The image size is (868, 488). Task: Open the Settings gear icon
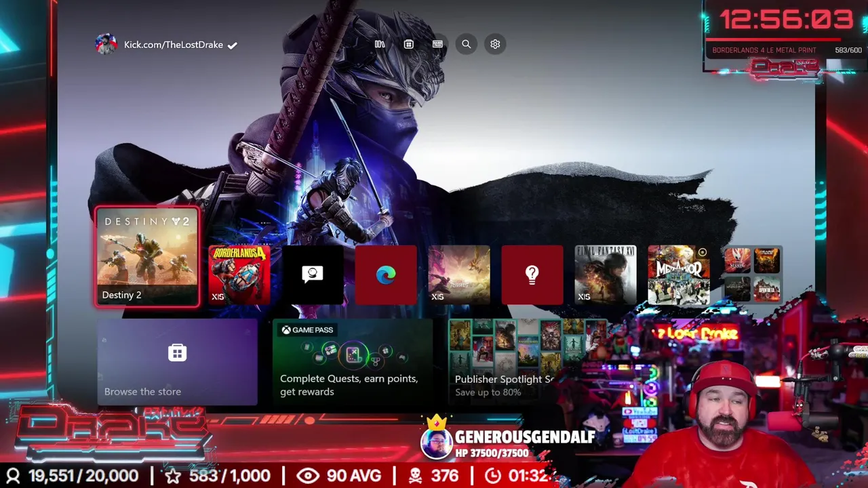(x=495, y=44)
